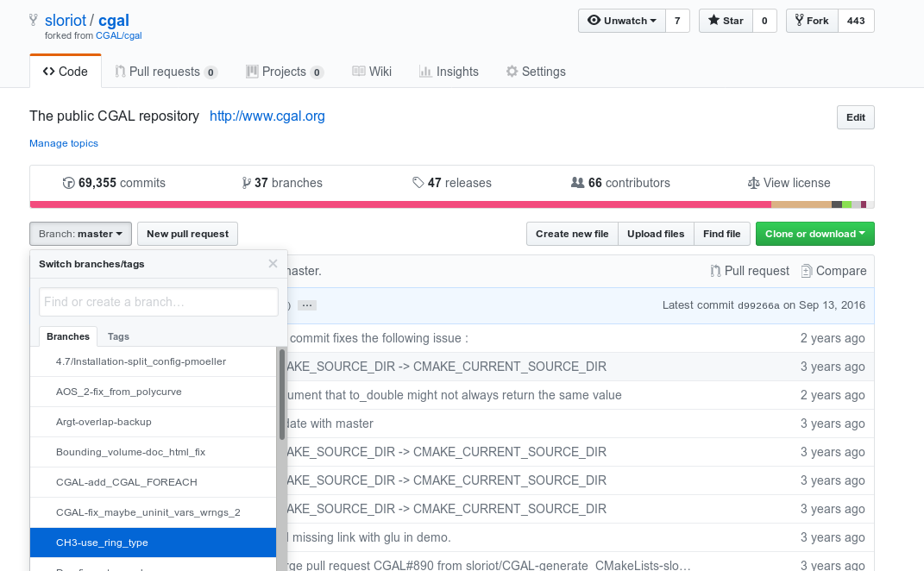Click the Pull requests tab icon
Screen dimensions: 924x571
click(120, 72)
